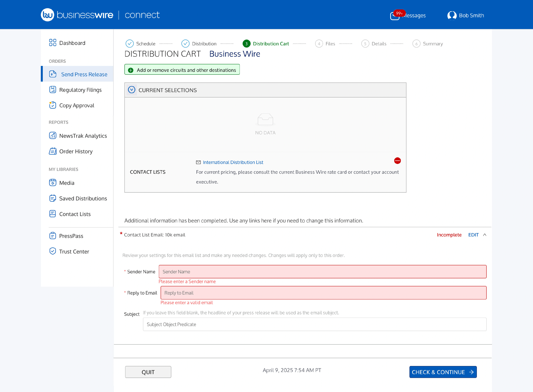Click the connect product name in header
This screenshot has height=392, width=533.
142,15
